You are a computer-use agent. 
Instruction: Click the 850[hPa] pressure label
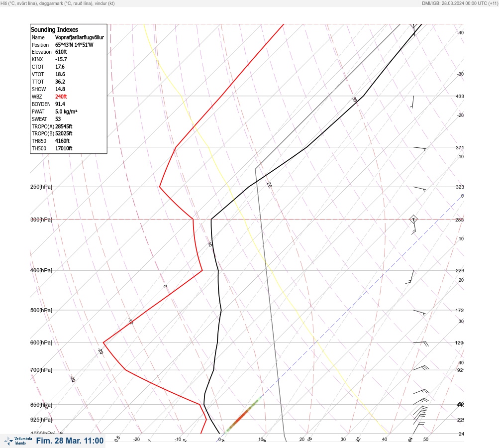point(41,405)
